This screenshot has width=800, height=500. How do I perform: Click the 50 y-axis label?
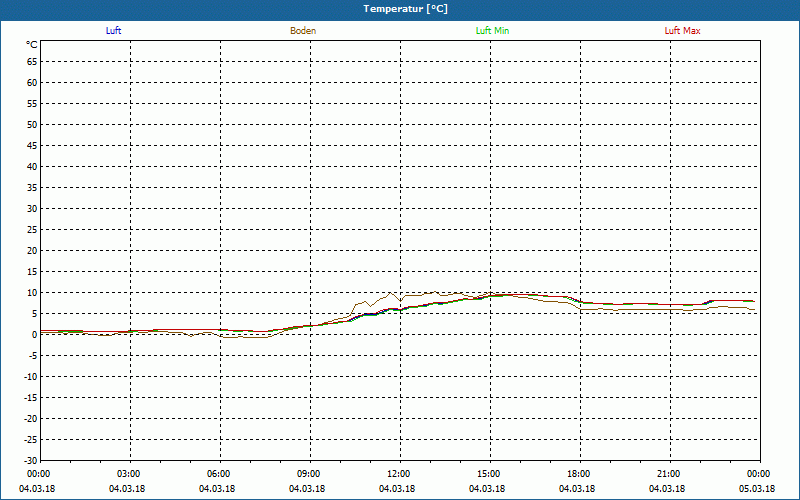click(x=32, y=124)
